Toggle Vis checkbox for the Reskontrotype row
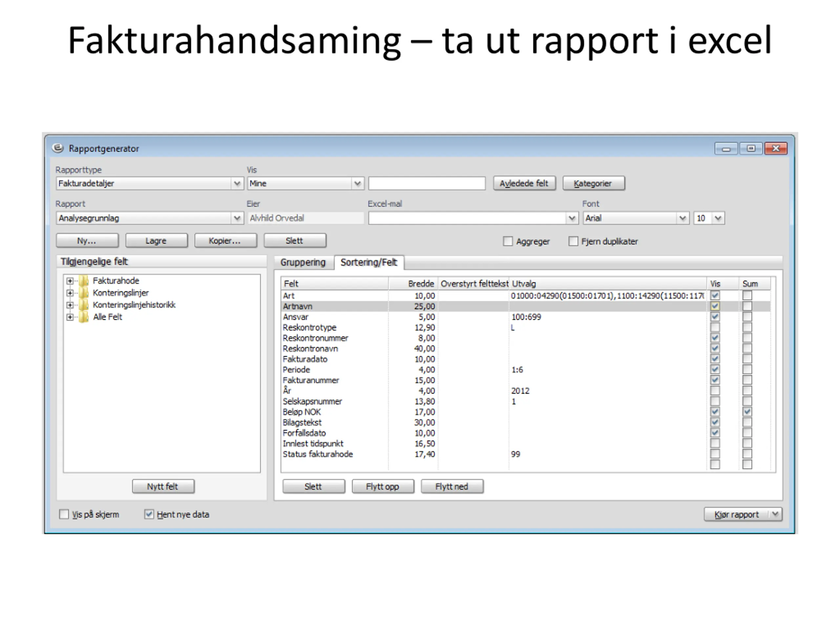840x630 pixels. [715, 327]
